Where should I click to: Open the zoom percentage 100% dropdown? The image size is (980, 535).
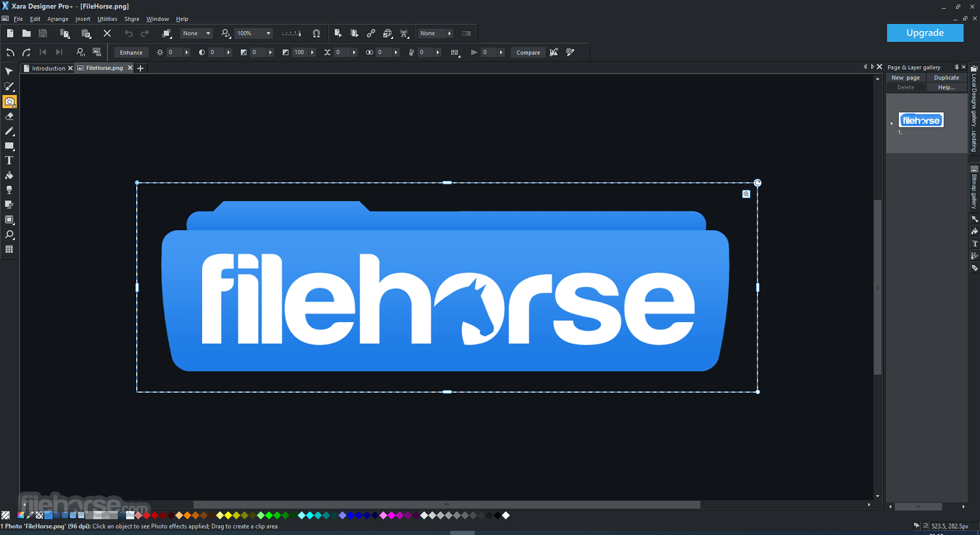[x=268, y=33]
